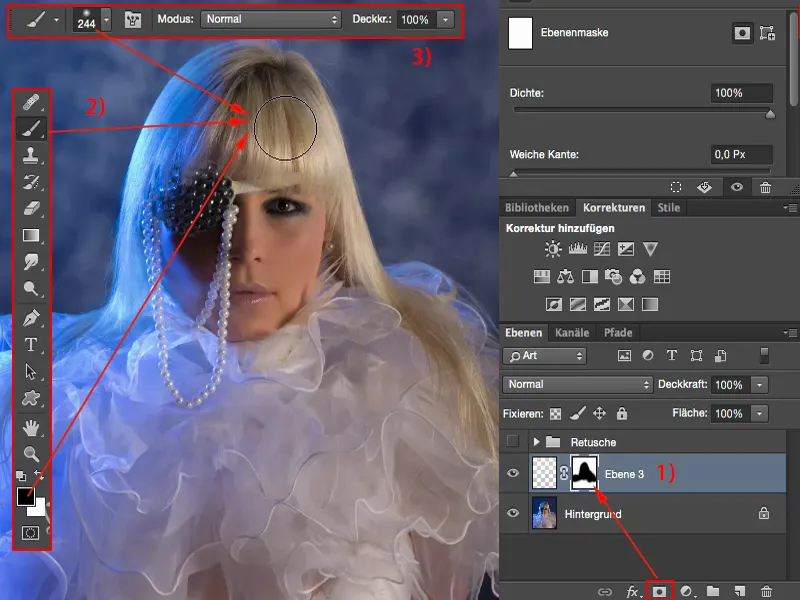
Task: Switch to the Bibliotheken tab
Action: pos(537,208)
